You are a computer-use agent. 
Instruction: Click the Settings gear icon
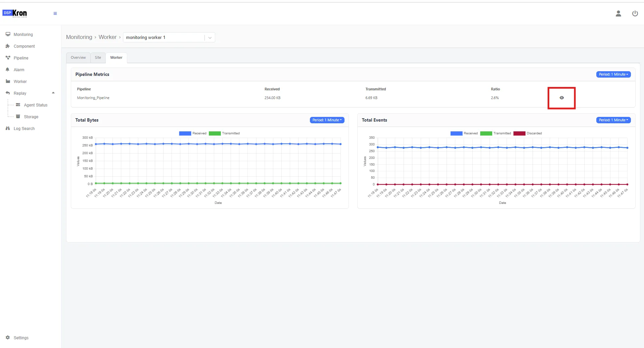(x=8, y=338)
